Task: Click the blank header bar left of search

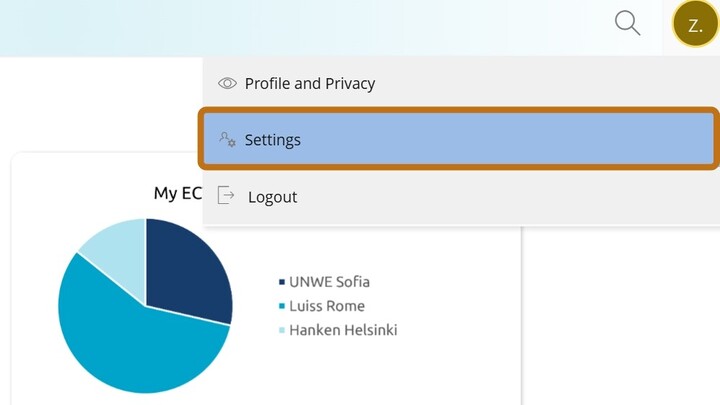Action: pyautogui.click(x=300, y=25)
